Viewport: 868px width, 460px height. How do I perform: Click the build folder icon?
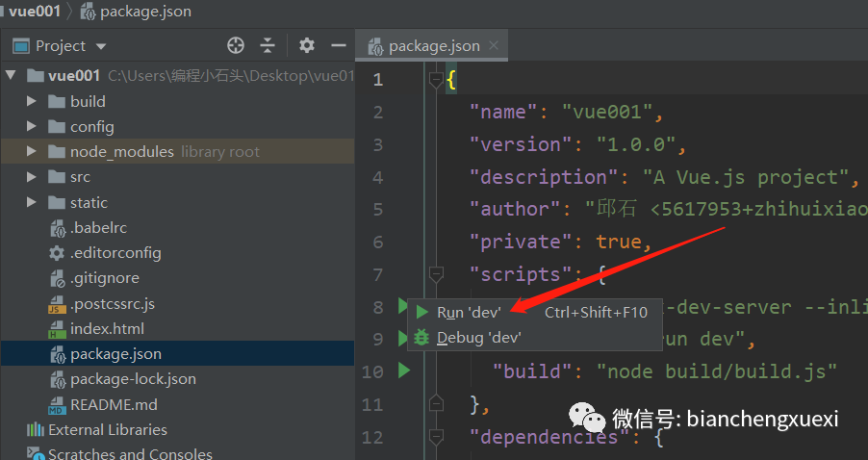pyautogui.click(x=57, y=101)
